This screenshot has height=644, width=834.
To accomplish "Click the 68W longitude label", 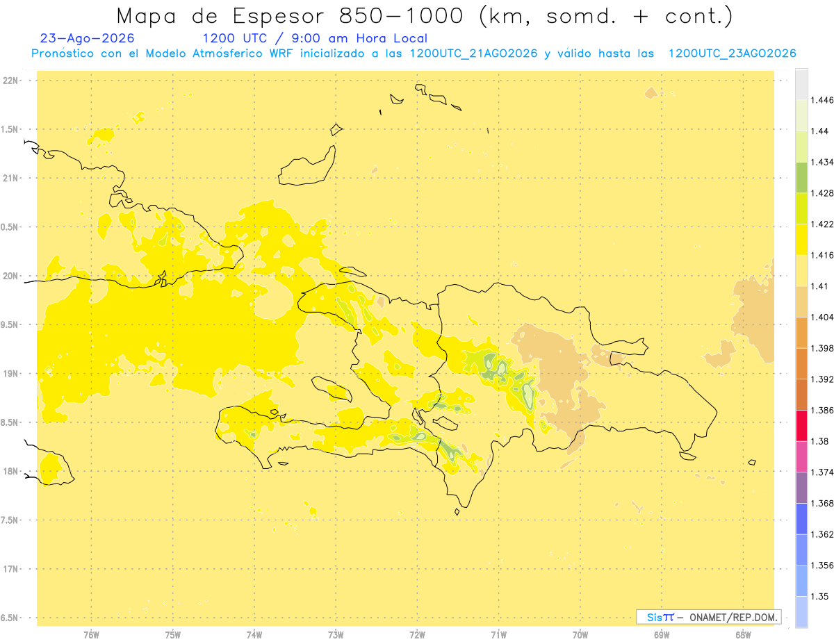I will (743, 635).
